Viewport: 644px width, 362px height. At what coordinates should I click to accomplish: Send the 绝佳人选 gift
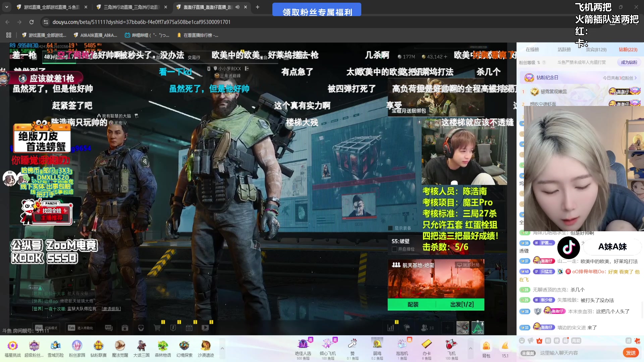[x=303, y=349]
